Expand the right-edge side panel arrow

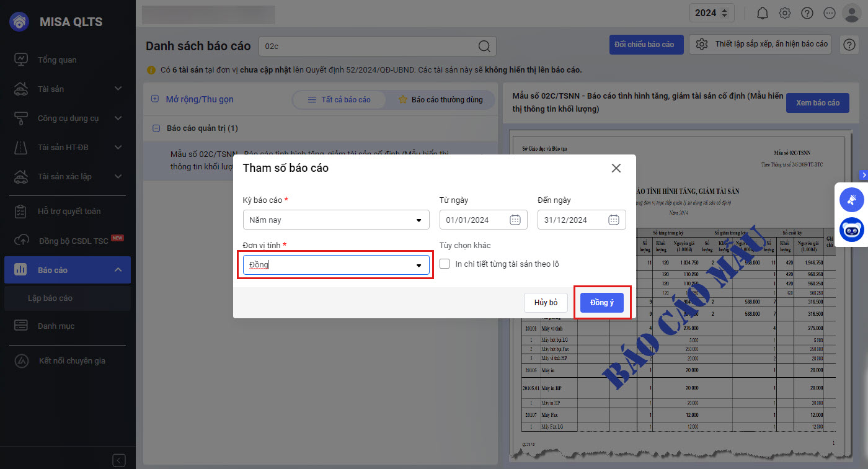[x=864, y=175]
